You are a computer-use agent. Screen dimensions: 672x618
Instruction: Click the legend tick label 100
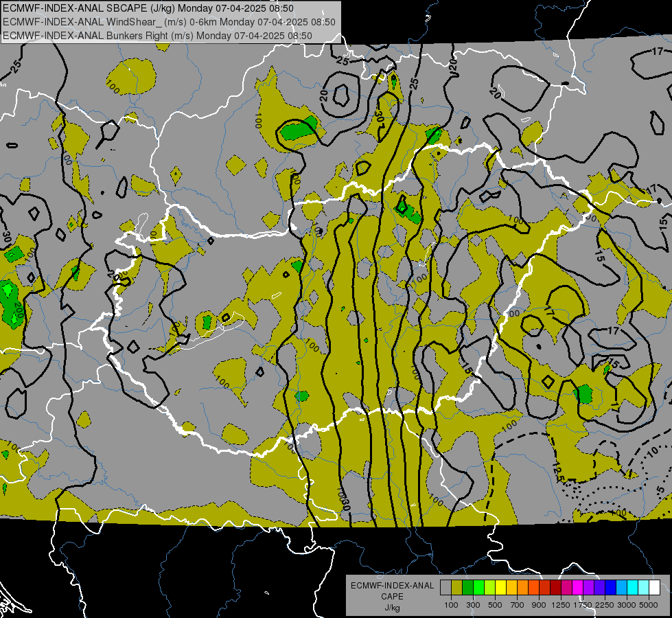451,605
